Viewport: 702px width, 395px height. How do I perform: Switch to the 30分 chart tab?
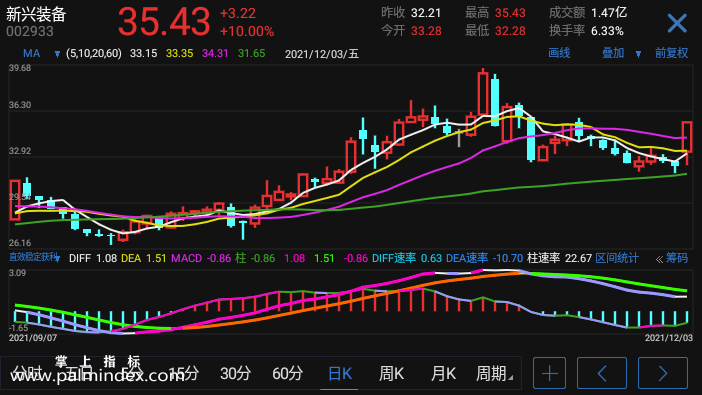[235, 374]
